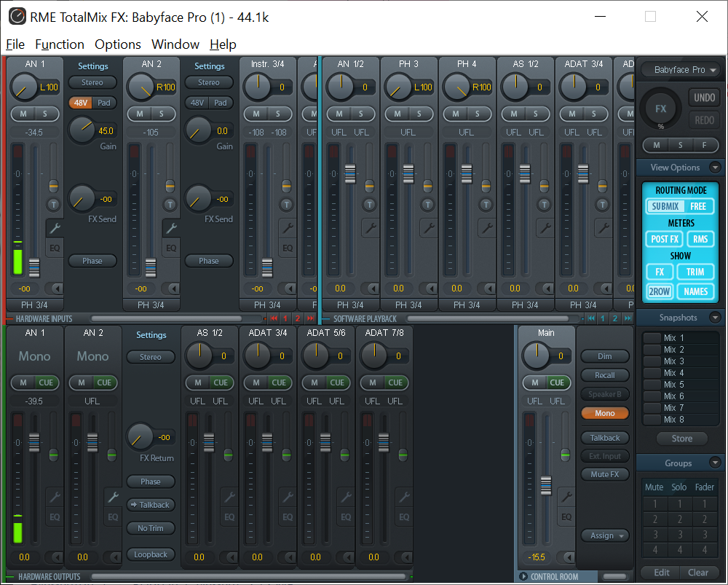Click Trim (T) button on playback PH 3
This screenshot has height=585, width=728.
tap(427, 205)
